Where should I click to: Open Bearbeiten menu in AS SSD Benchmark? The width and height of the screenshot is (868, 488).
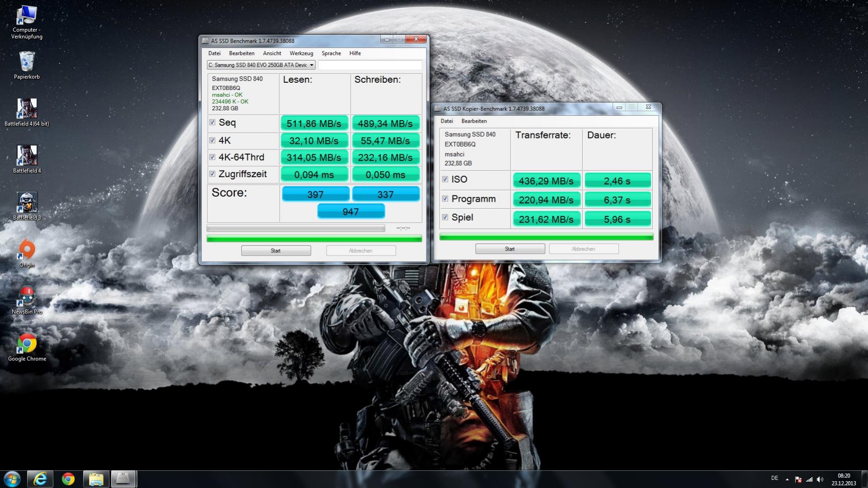[242, 53]
